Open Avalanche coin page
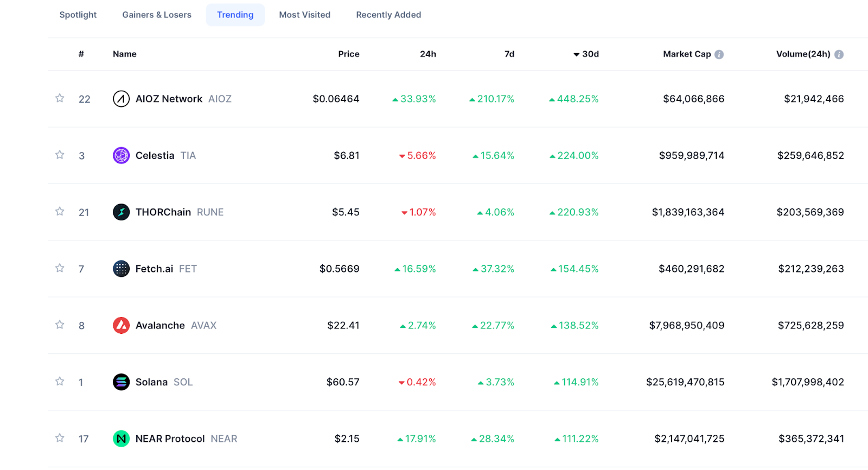868x470 pixels. (x=160, y=325)
